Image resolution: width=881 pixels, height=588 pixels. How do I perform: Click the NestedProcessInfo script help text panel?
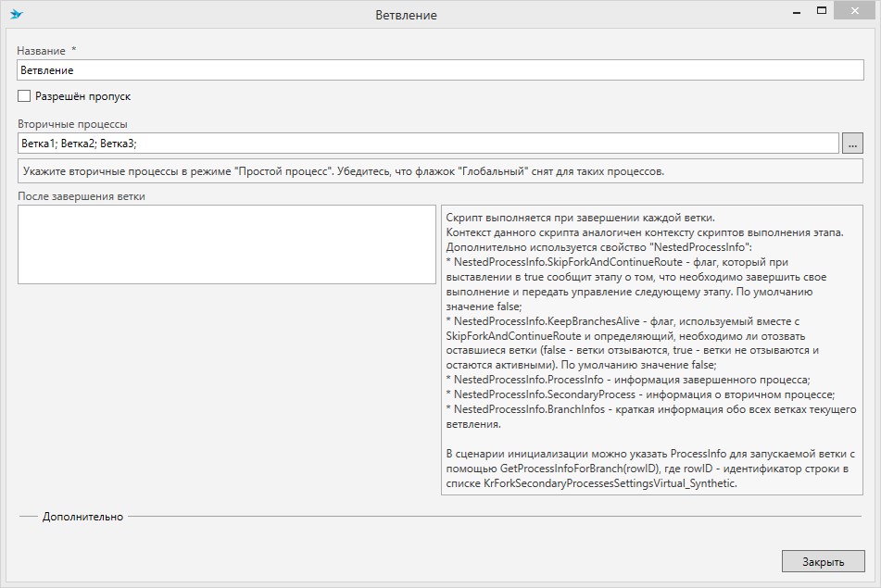pos(651,349)
